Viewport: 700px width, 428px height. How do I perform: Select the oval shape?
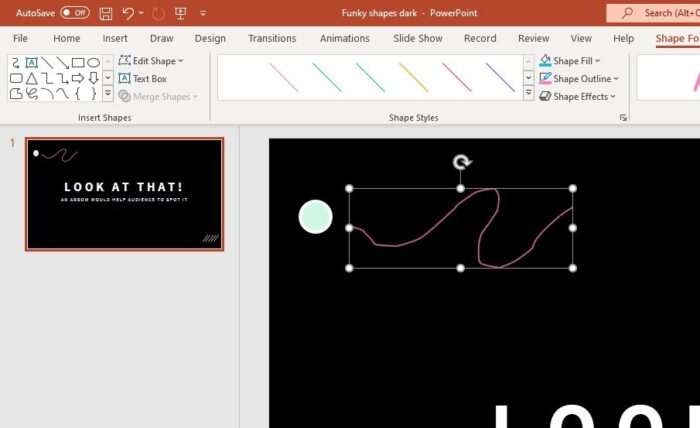(93, 62)
